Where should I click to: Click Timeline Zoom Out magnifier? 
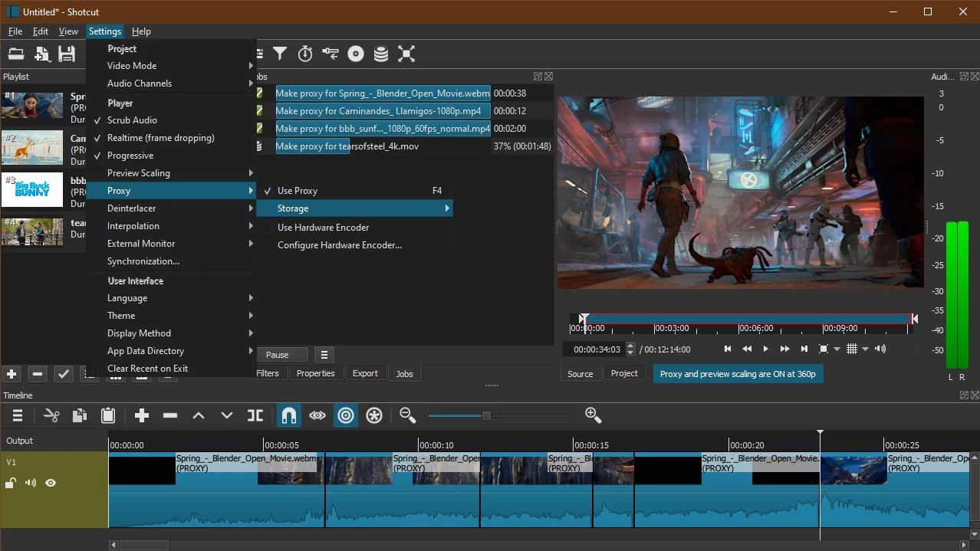(407, 415)
